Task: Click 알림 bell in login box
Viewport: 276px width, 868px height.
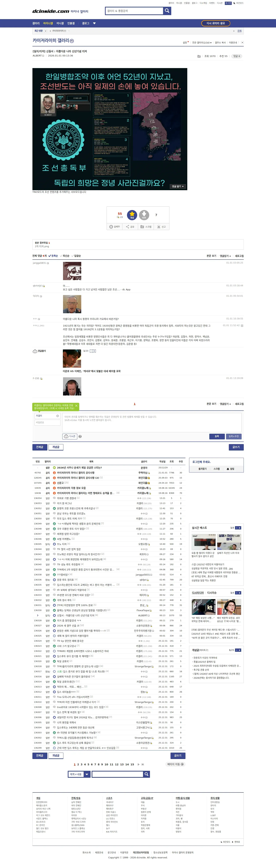Action: pyautogui.click(x=230, y=469)
